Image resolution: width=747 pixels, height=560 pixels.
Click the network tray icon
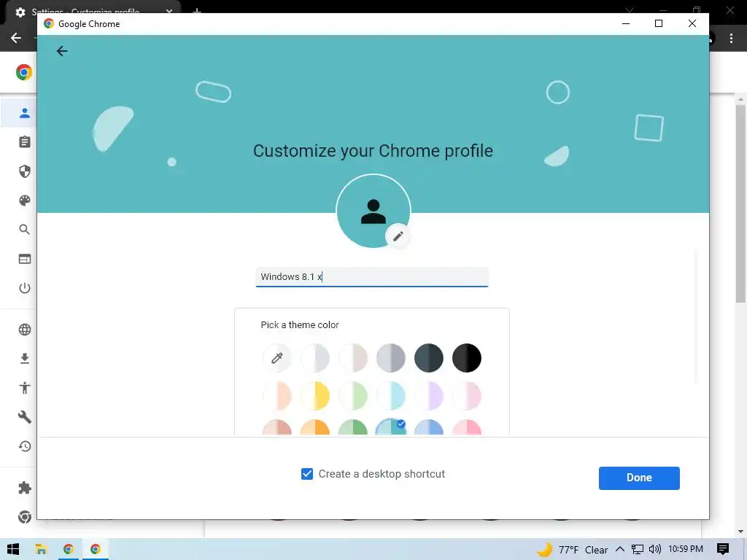point(638,550)
